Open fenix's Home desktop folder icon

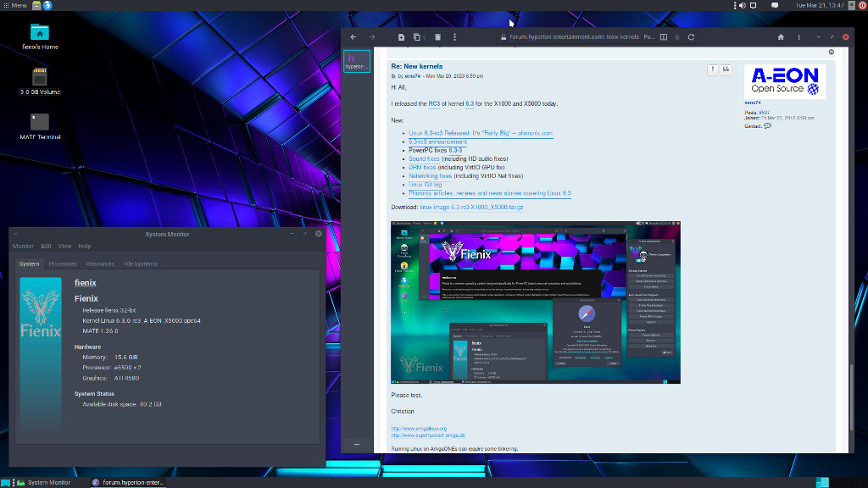coord(40,36)
